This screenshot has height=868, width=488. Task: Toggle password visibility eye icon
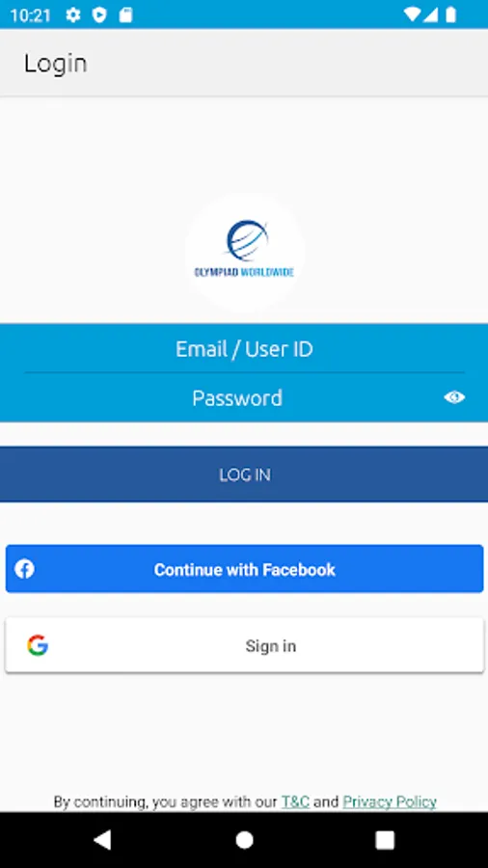(454, 397)
